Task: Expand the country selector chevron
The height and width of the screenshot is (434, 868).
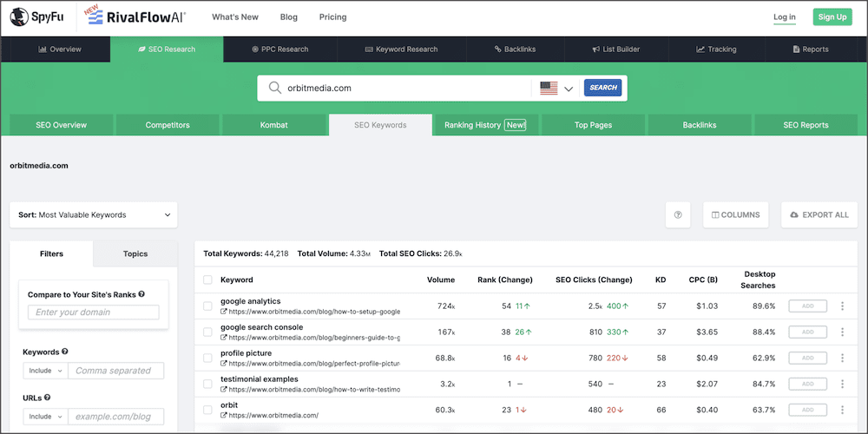Action: pos(569,89)
